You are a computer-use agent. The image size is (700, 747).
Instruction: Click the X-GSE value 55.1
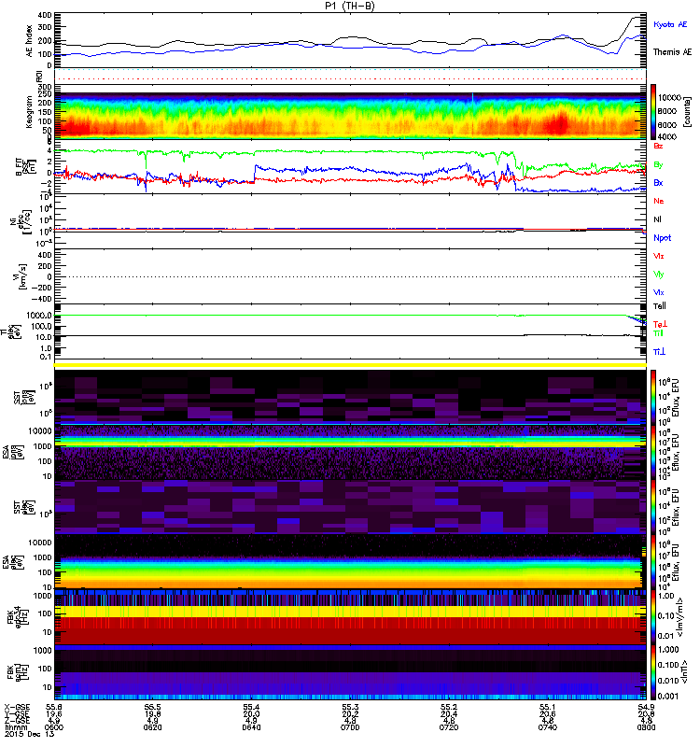click(x=548, y=707)
